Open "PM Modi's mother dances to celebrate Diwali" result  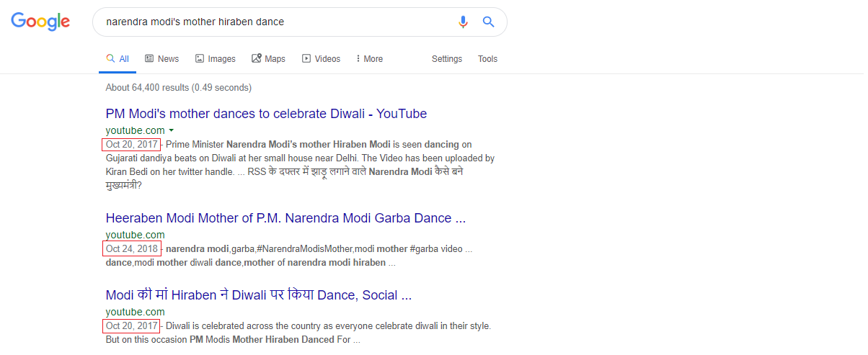coord(266,114)
